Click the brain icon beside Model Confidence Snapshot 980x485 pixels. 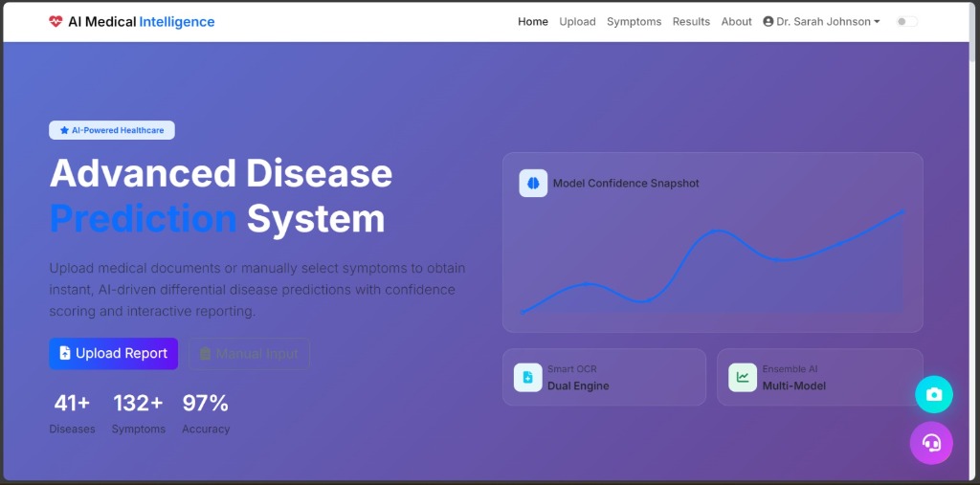(533, 183)
